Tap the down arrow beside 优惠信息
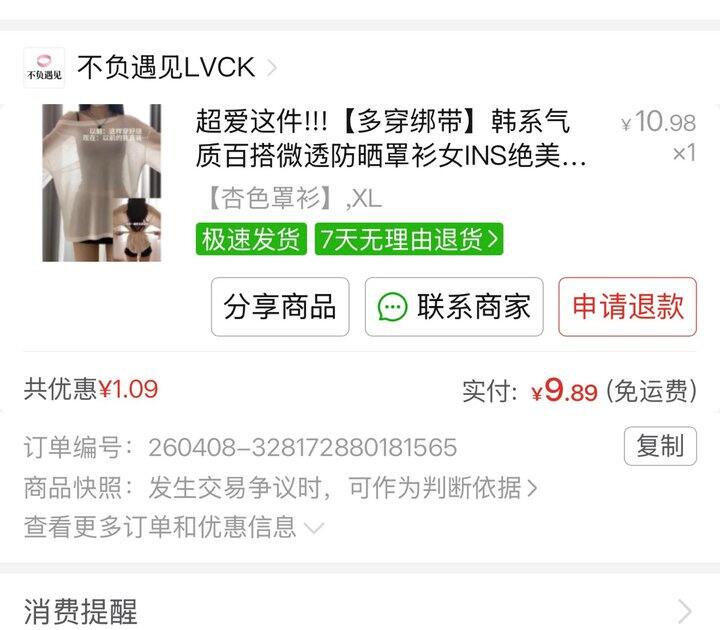Viewport: 720px width, 630px height. click(x=315, y=528)
